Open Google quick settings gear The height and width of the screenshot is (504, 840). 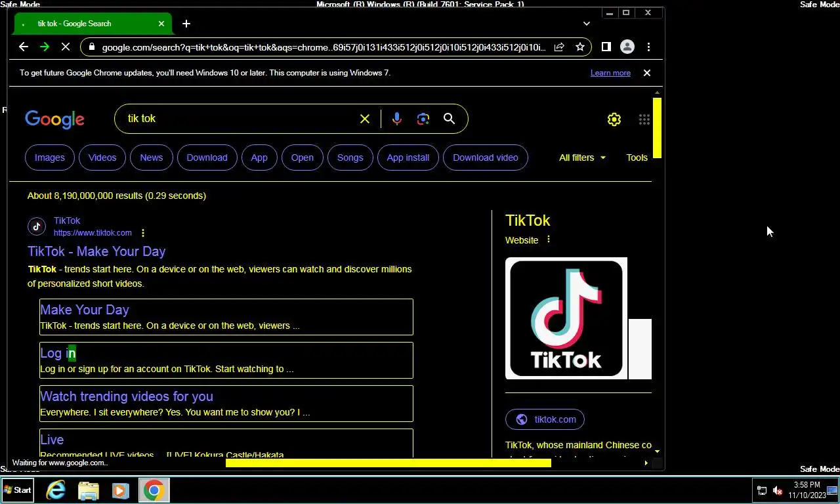614,119
